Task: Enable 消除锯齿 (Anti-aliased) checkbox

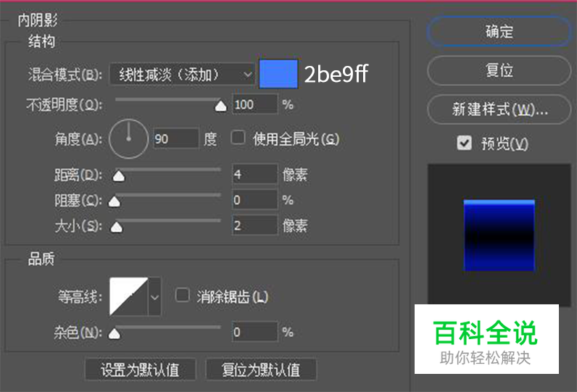Action: (x=183, y=296)
